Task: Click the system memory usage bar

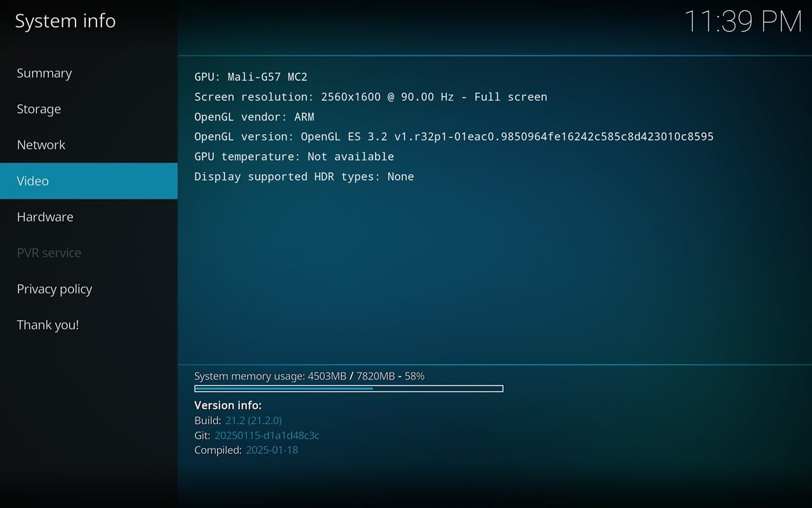Action: [x=348, y=389]
